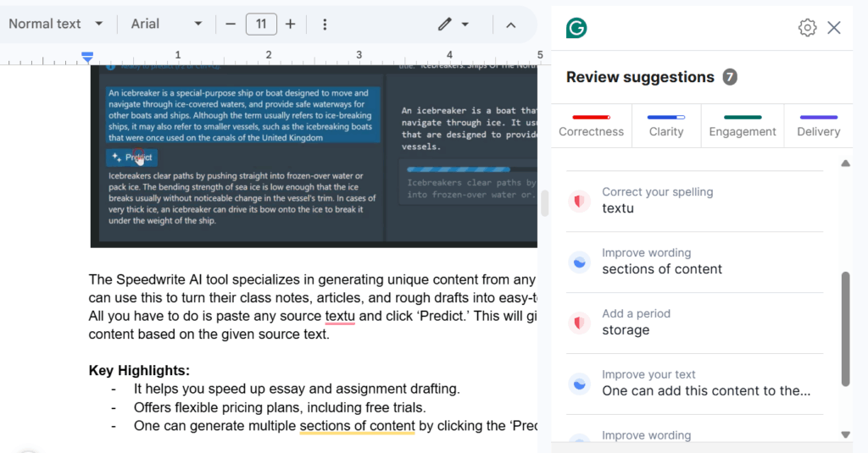Click the font size field showing 11
The image size is (868, 453).
[x=261, y=25]
